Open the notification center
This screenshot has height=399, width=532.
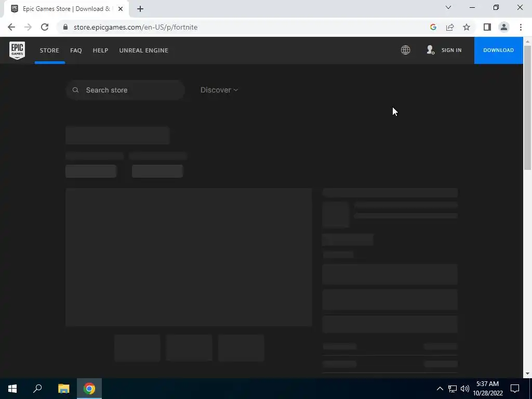tap(515, 389)
